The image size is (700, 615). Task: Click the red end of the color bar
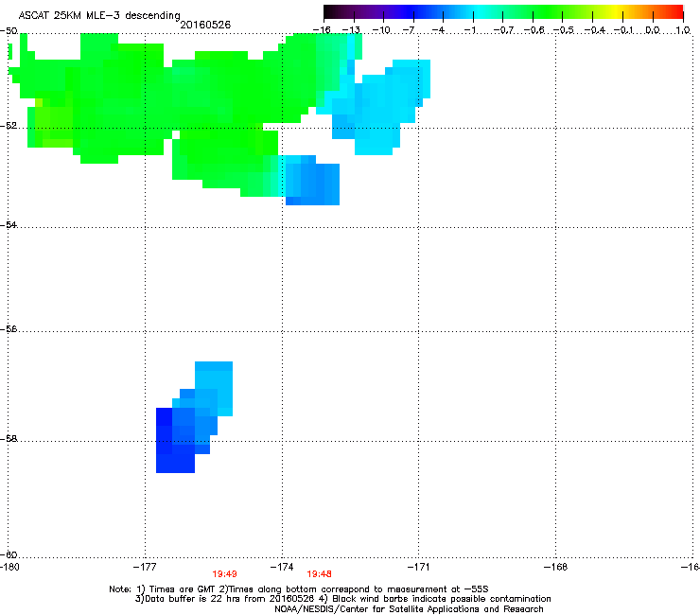[x=676, y=11]
